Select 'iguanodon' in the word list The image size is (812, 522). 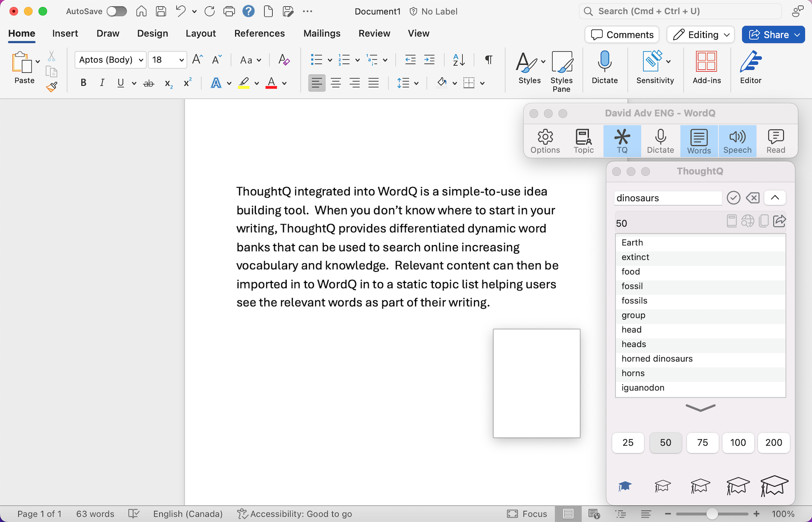coord(700,387)
